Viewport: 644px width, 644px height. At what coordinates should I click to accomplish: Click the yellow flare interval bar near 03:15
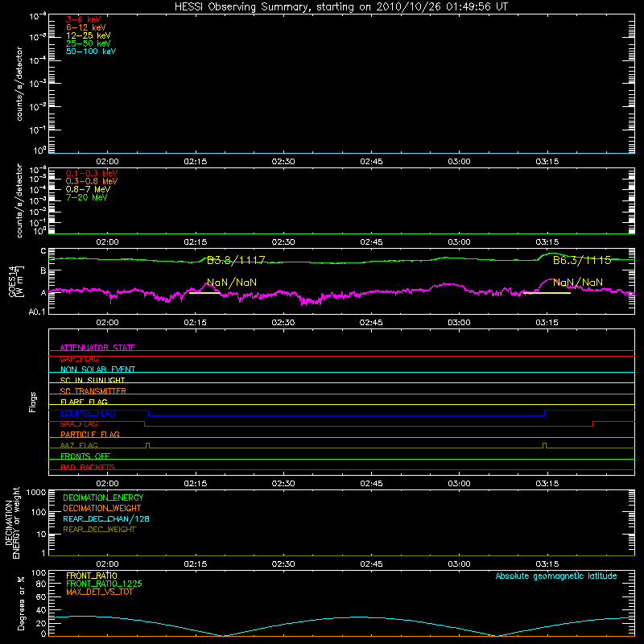coord(547,293)
